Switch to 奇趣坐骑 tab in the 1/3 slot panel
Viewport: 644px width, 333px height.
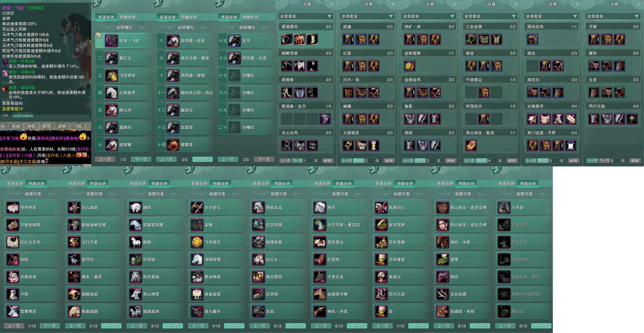click(128, 17)
